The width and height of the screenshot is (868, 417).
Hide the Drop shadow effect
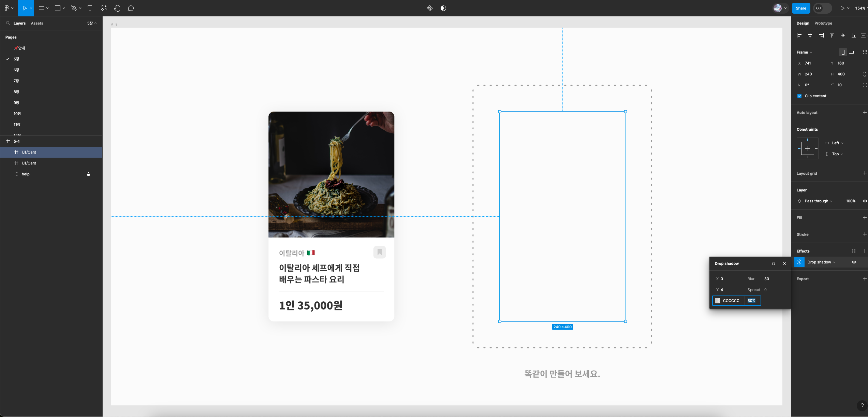click(x=854, y=262)
